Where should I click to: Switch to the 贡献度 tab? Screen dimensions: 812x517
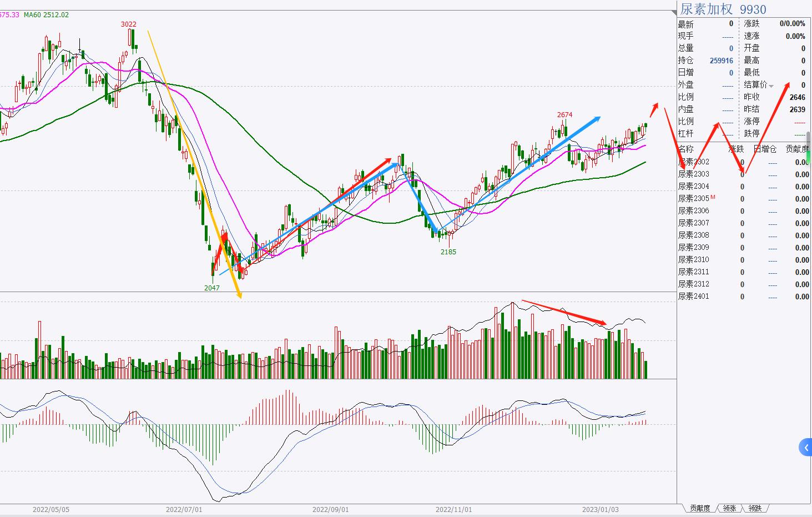click(699, 508)
